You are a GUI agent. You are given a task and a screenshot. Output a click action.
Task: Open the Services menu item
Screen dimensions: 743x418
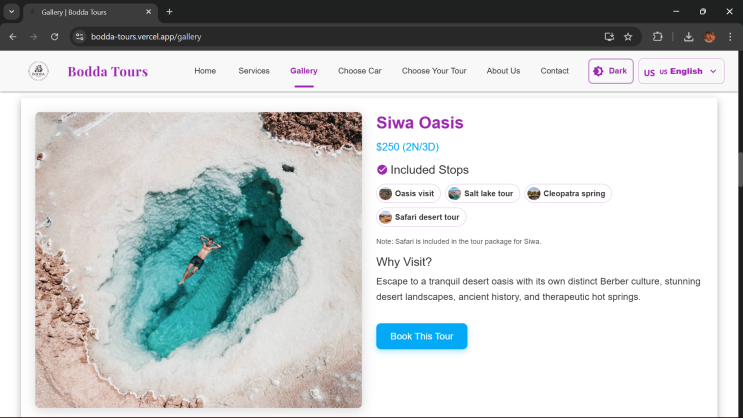coord(254,71)
